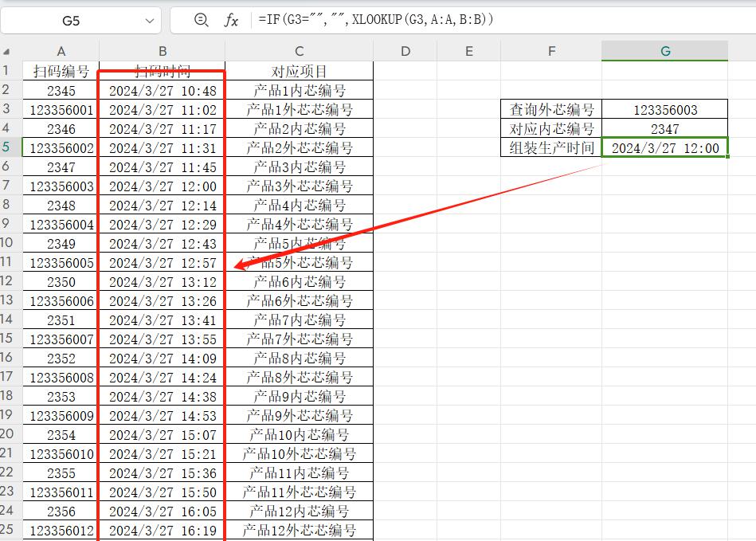Select column B header
756x541 pixels.
point(162,51)
